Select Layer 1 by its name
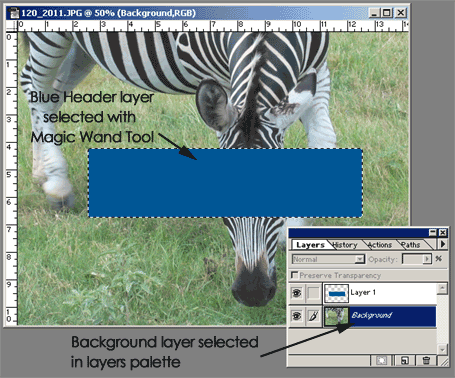This screenshot has width=455, height=378. (x=363, y=293)
